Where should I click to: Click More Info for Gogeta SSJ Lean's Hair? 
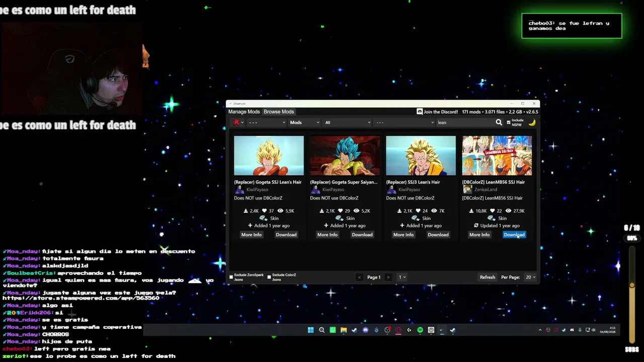tap(252, 235)
